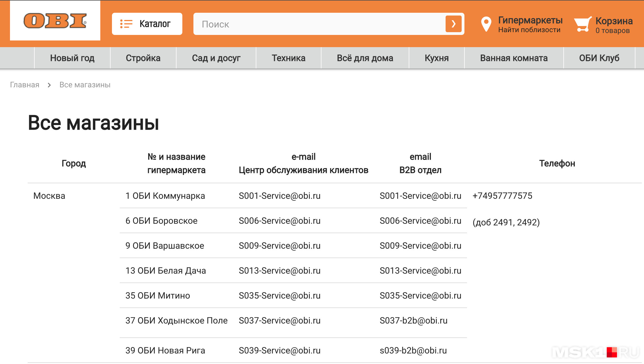This screenshot has width=644, height=364.
Task: Open the Новый год menu
Action: pyautogui.click(x=72, y=58)
